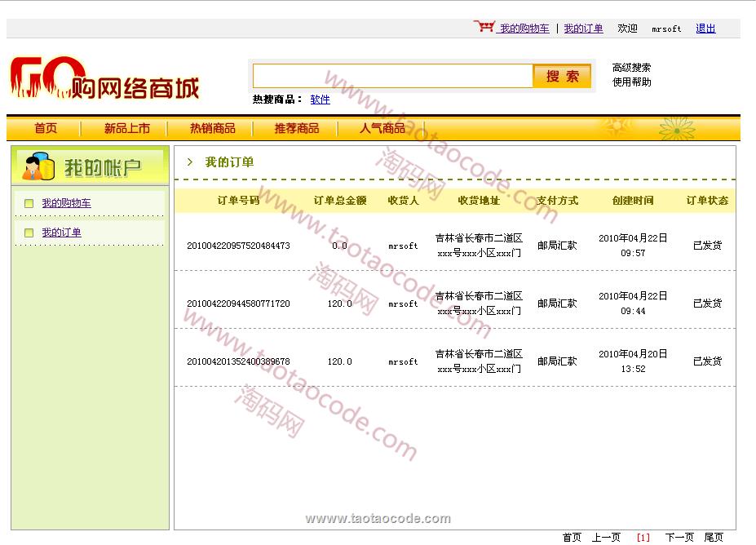Click the square bullet beside sidebar 我的订单
The width and height of the screenshot is (756, 545).
coord(29,233)
